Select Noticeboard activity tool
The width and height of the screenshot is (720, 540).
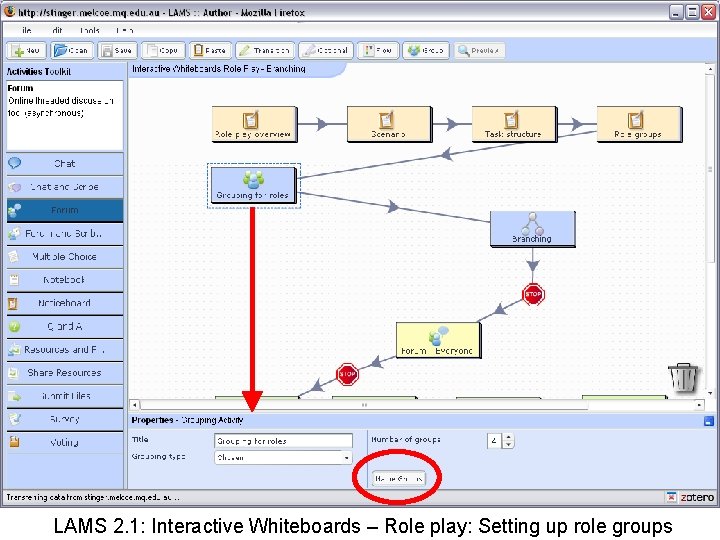pos(65,303)
